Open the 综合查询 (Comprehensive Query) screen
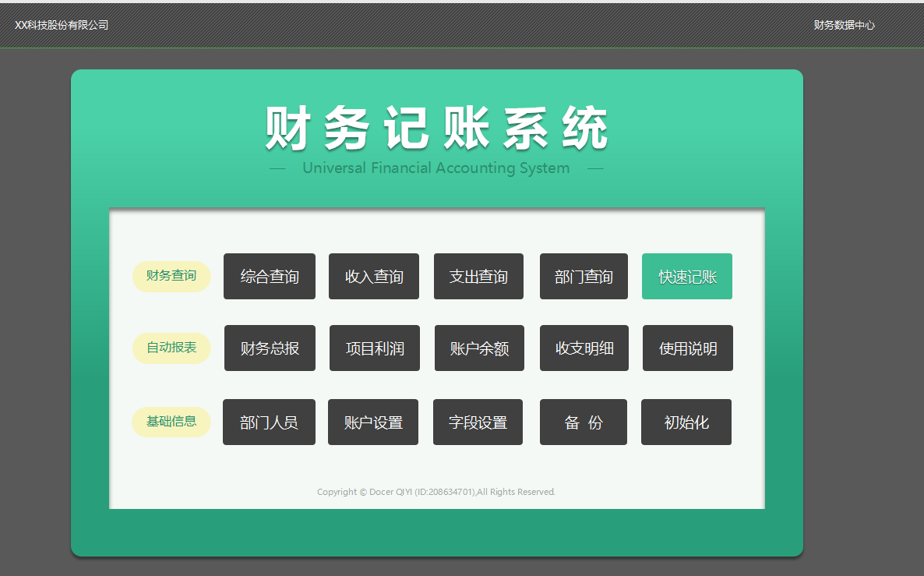This screenshot has width=924, height=576. [x=270, y=276]
